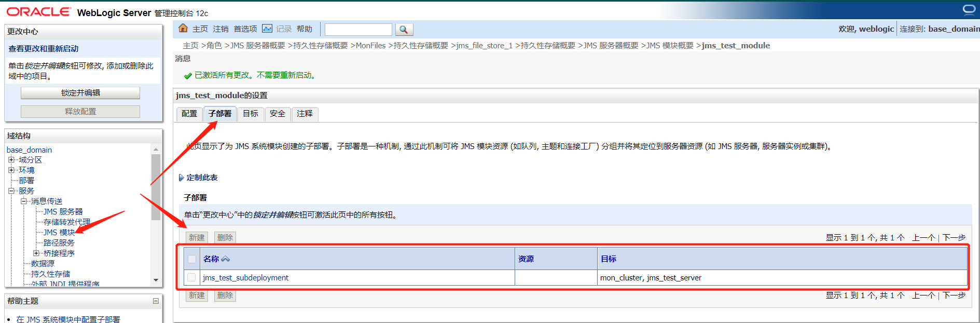Click the lower 删除 button below the table

(225, 295)
